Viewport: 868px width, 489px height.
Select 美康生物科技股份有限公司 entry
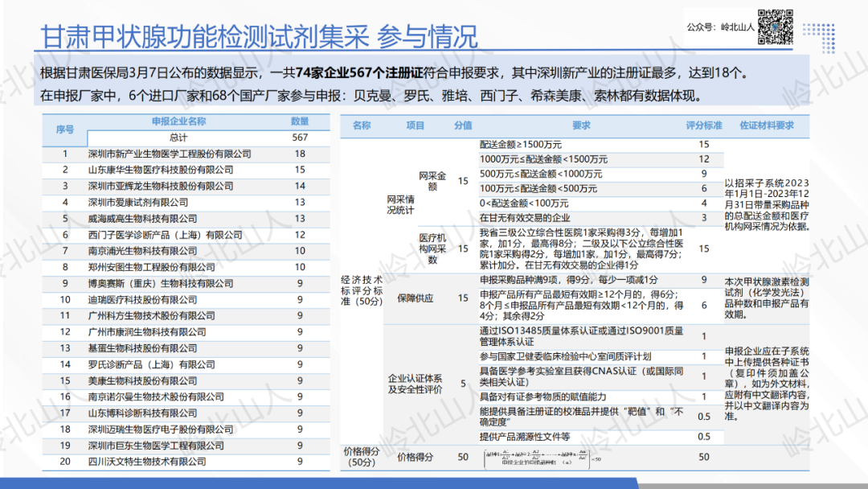tap(142, 381)
